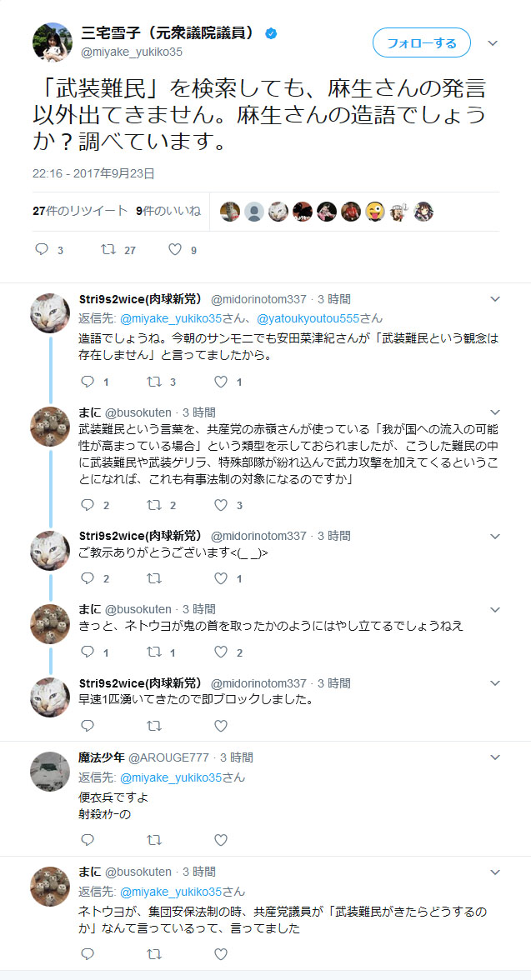Like the main tweet with heart icon
This screenshot has width=531, height=980.
[175, 249]
